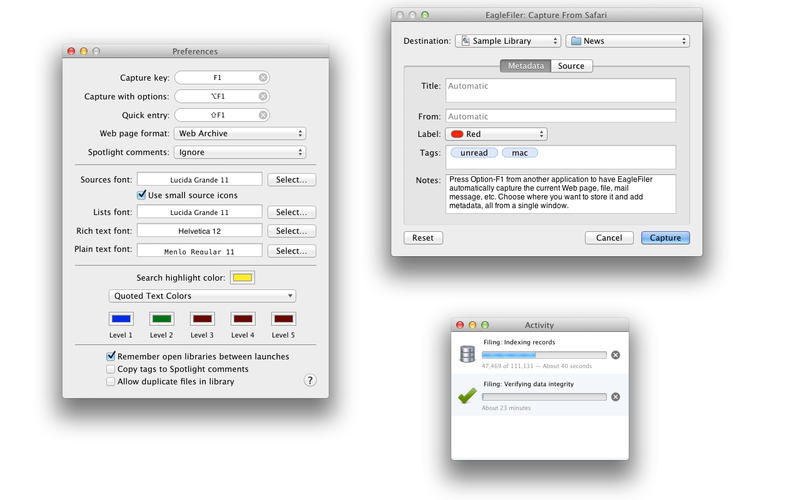Cancel the Verifying data integrity activity
Screen dimensions: 800x500
coord(616,397)
